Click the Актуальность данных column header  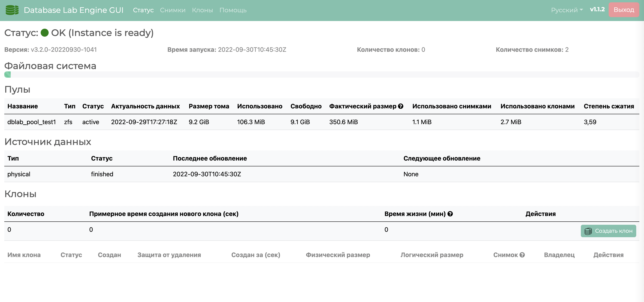[x=145, y=106]
